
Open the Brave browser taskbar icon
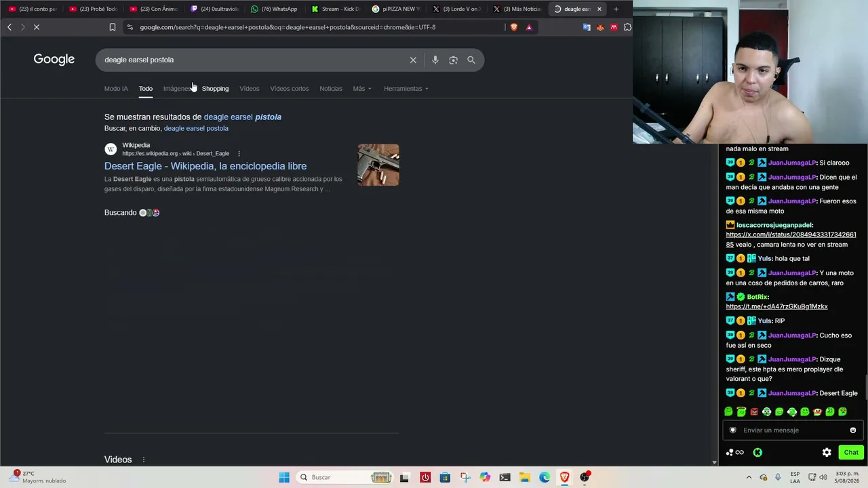(564, 477)
